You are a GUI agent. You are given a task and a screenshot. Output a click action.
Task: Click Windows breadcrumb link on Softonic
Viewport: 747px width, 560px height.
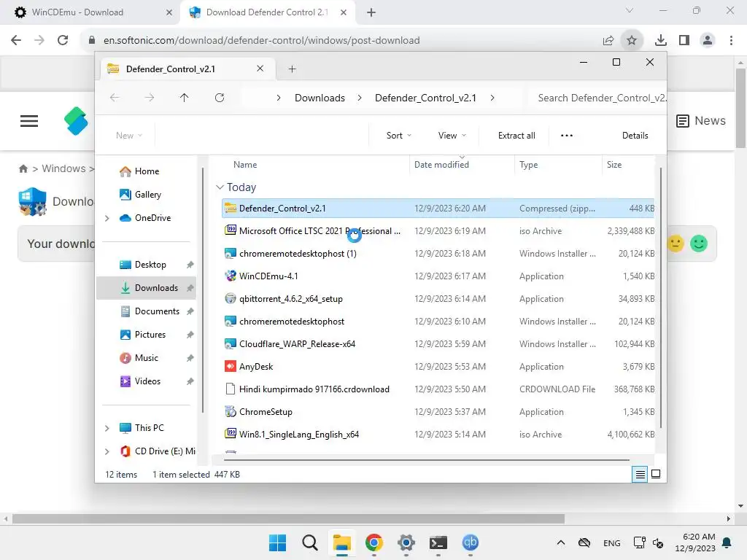(x=64, y=168)
